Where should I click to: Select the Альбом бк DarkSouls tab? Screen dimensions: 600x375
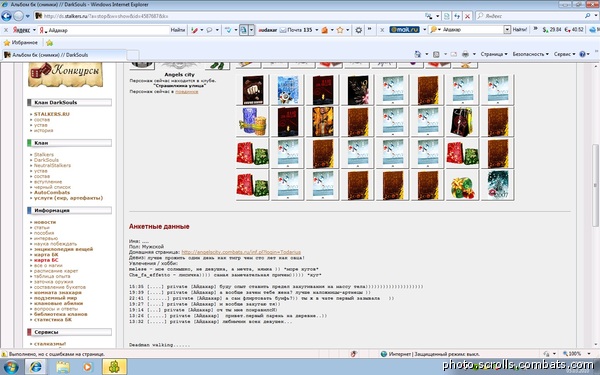click(x=64, y=55)
